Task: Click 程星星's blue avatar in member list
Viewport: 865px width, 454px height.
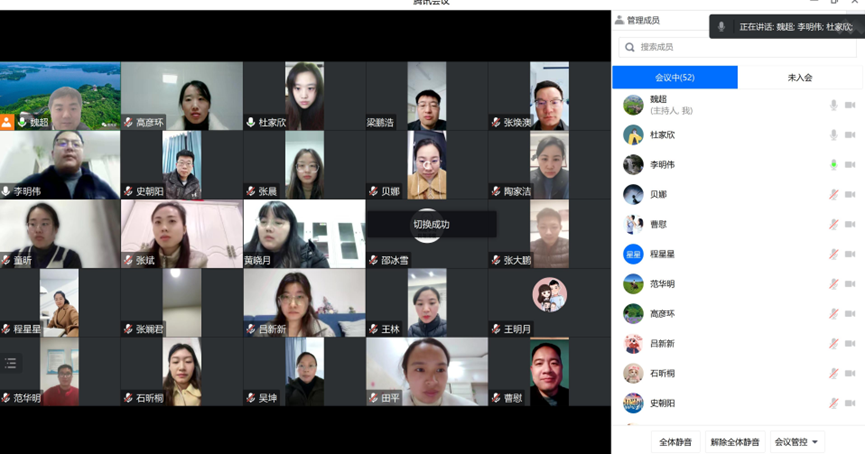Action: pyautogui.click(x=633, y=254)
